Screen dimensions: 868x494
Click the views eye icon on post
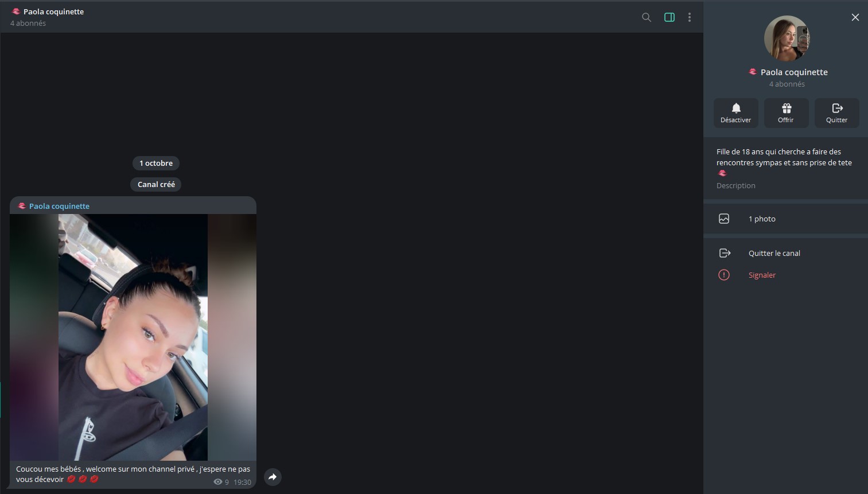[218, 482]
